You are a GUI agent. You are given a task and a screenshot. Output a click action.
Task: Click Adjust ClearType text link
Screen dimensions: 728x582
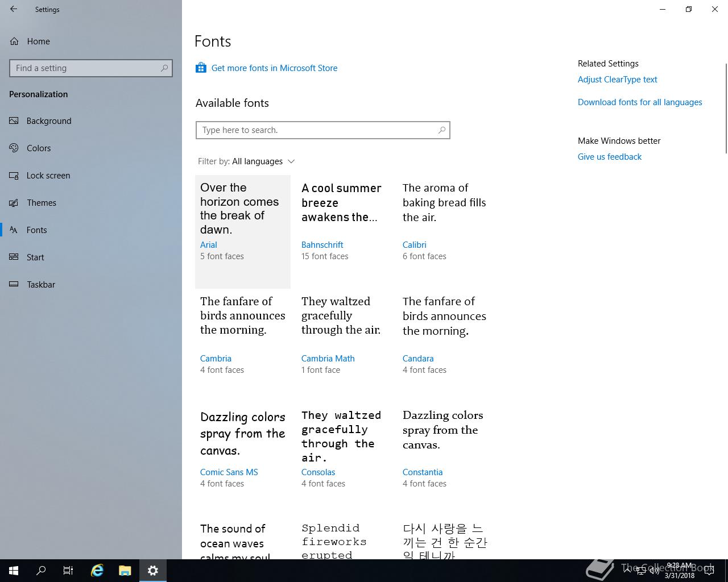click(617, 80)
